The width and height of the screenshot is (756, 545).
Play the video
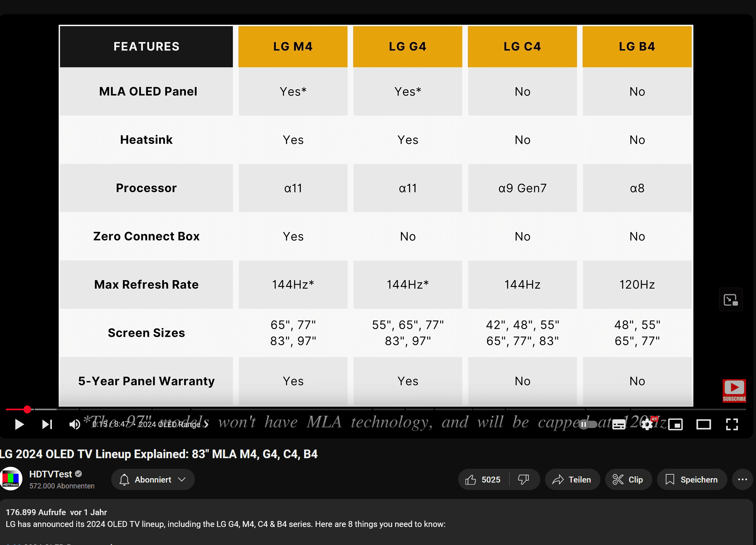(19, 424)
